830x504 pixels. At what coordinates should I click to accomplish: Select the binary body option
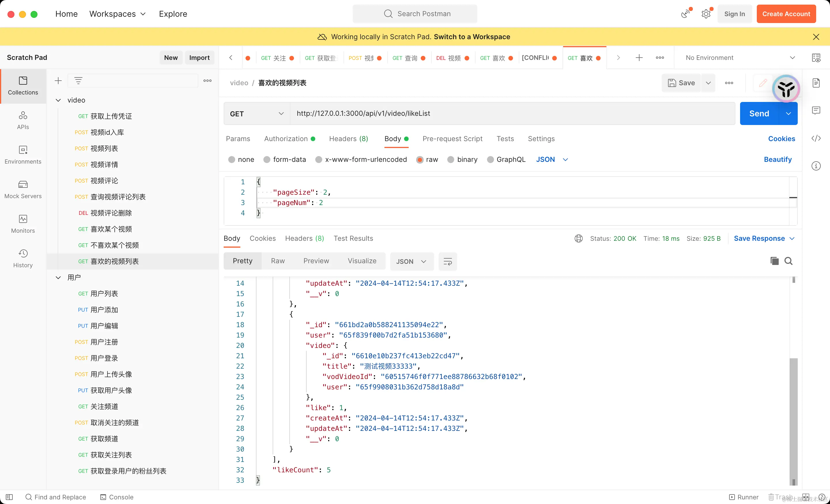[451, 160]
